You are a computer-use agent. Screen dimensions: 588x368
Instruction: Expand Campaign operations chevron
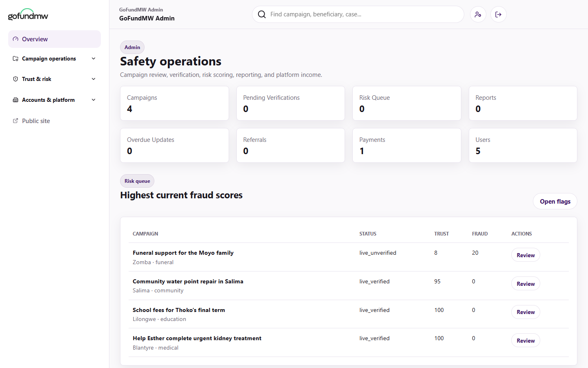pyautogui.click(x=94, y=58)
